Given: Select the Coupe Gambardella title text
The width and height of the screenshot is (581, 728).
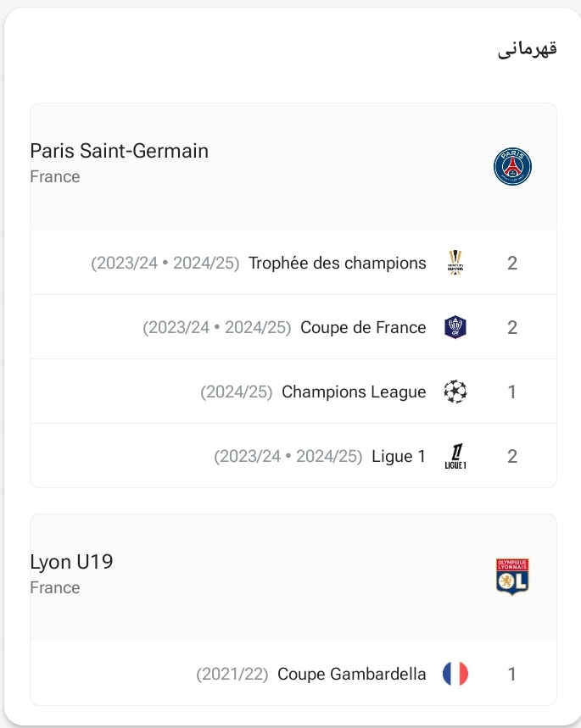Looking at the screenshot, I should [352, 675].
